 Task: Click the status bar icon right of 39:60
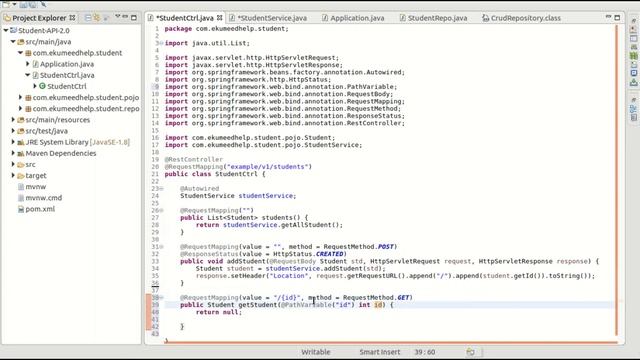coord(471,352)
